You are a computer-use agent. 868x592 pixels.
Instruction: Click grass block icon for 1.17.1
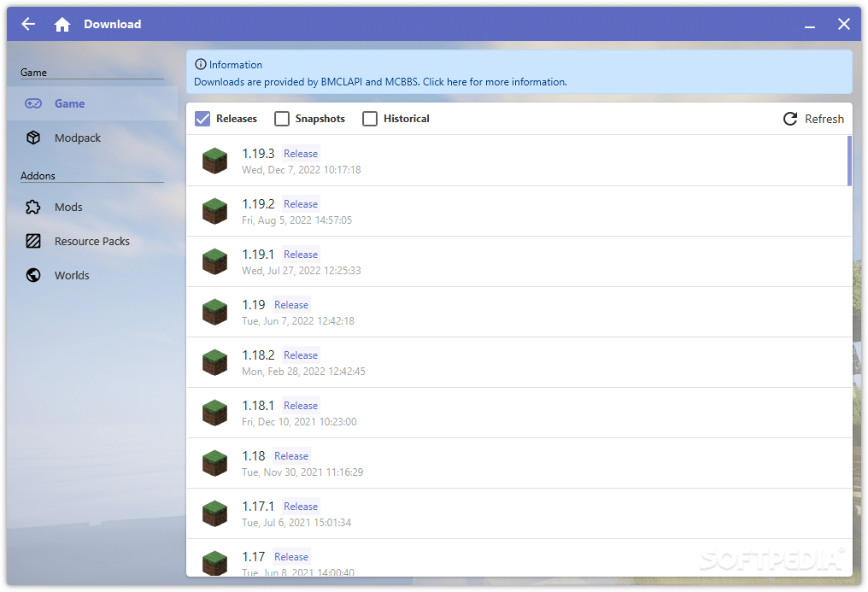coord(214,513)
